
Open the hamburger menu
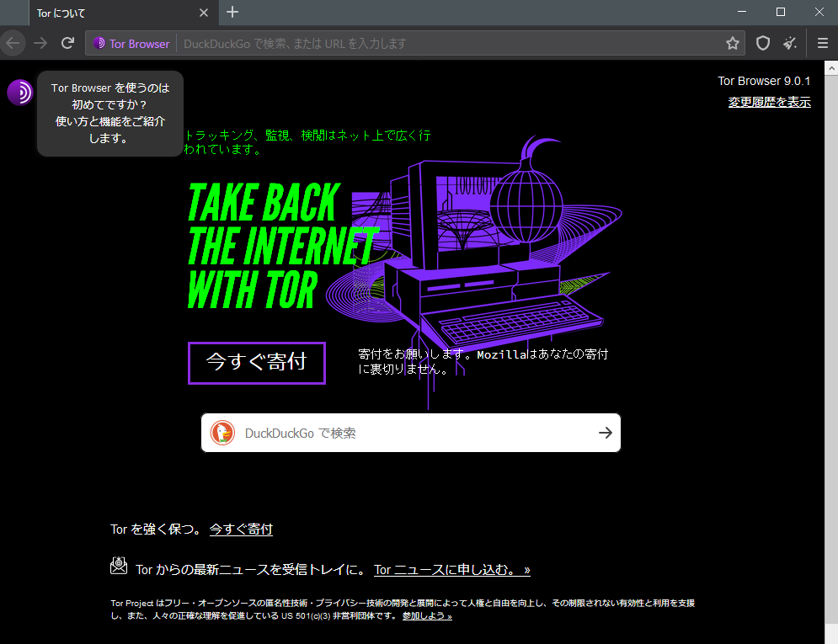(822, 43)
